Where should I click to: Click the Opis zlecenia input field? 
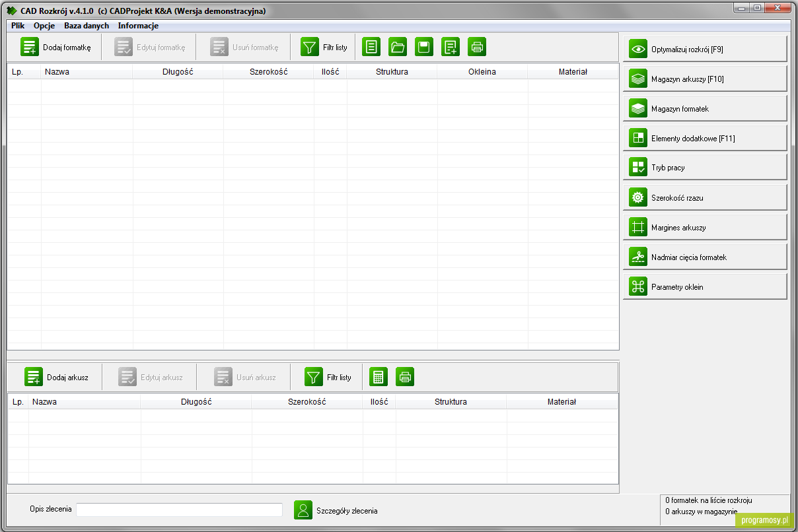(x=179, y=510)
